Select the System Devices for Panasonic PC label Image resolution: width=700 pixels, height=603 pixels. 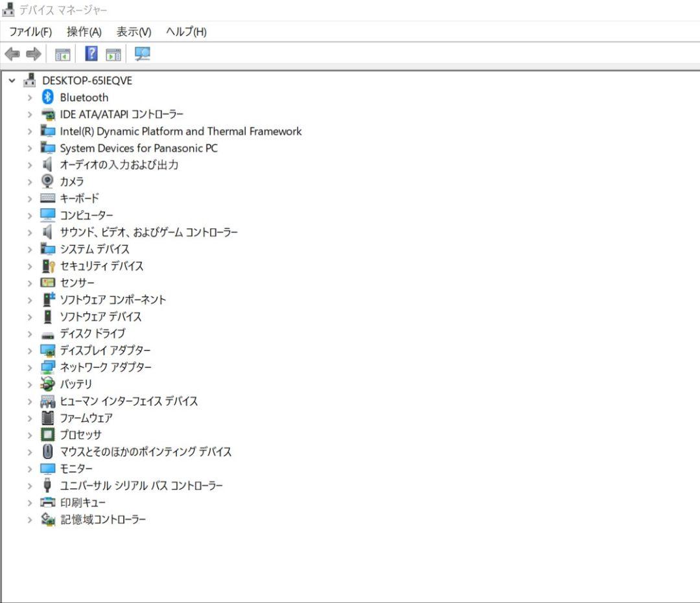(139, 148)
